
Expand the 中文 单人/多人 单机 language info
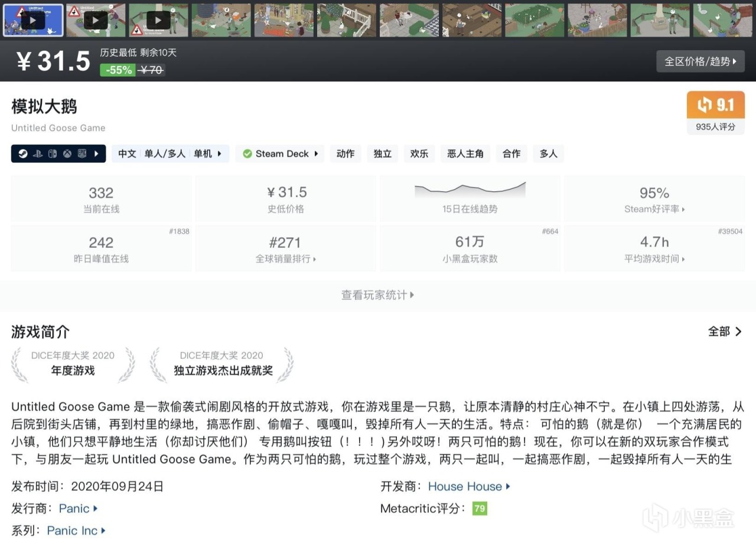coord(170,153)
